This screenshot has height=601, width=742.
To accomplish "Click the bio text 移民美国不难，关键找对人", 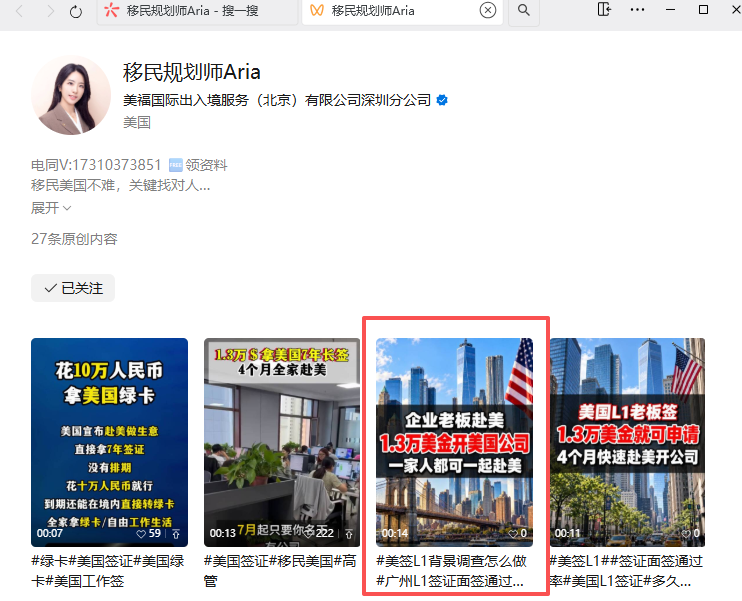I will pos(121,185).
